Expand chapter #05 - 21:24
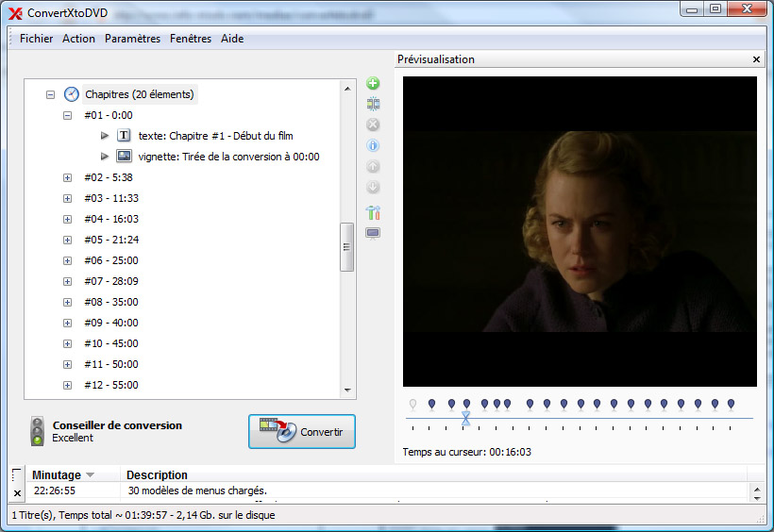Image resolution: width=774 pixels, height=532 pixels. coord(68,240)
